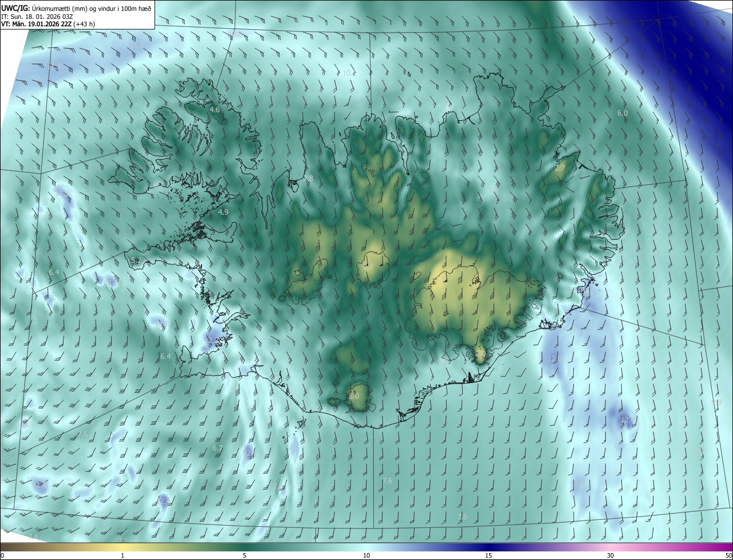This screenshot has width=733, height=560.
Task: Click the 4.9 value on the map
Action: point(223,212)
